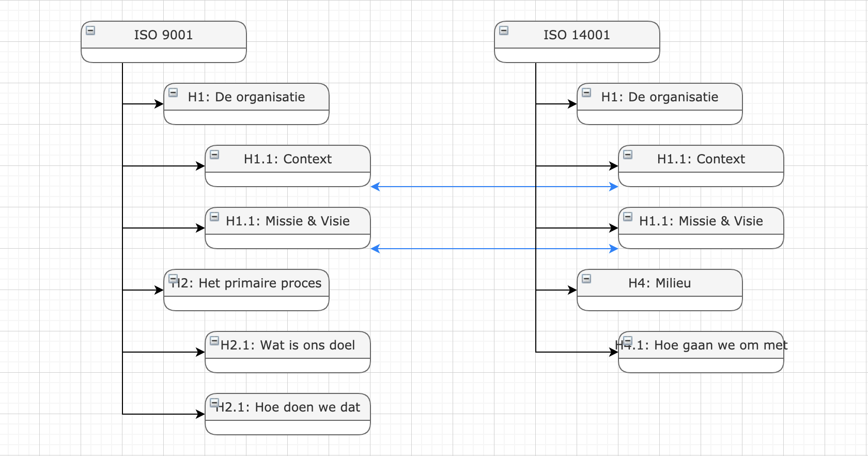Select the H4: Milieu label
Image resolution: width=868 pixels, height=456 pixels.
[660, 283]
